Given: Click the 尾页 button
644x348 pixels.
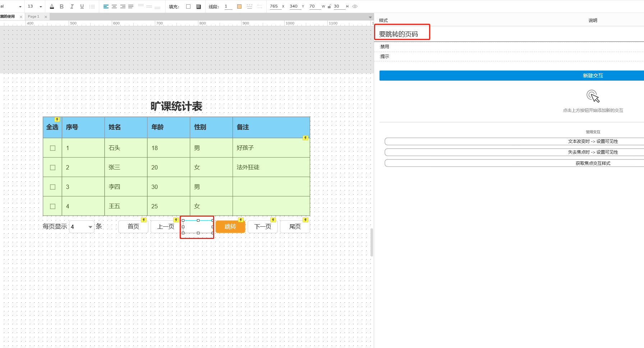Looking at the screenshot, I should 295,227.
